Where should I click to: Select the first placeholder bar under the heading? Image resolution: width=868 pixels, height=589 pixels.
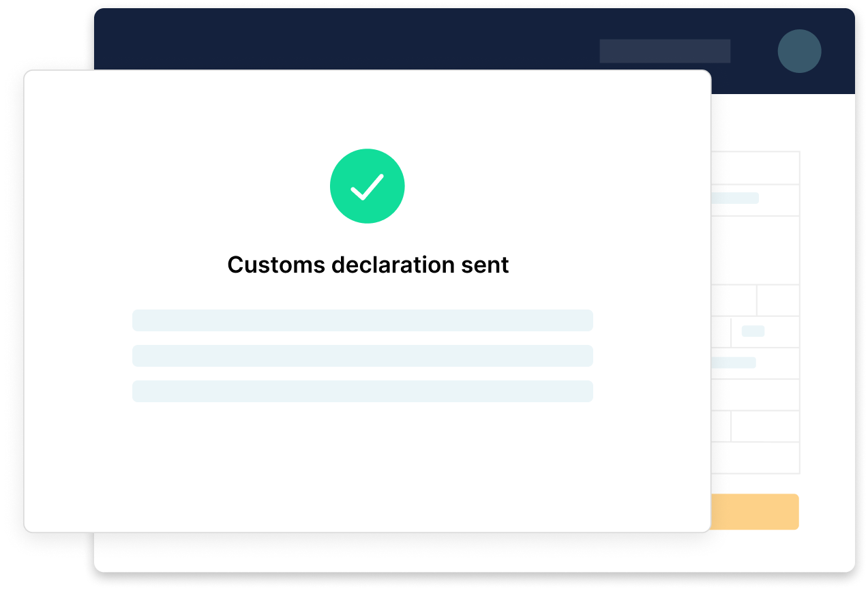362,320
